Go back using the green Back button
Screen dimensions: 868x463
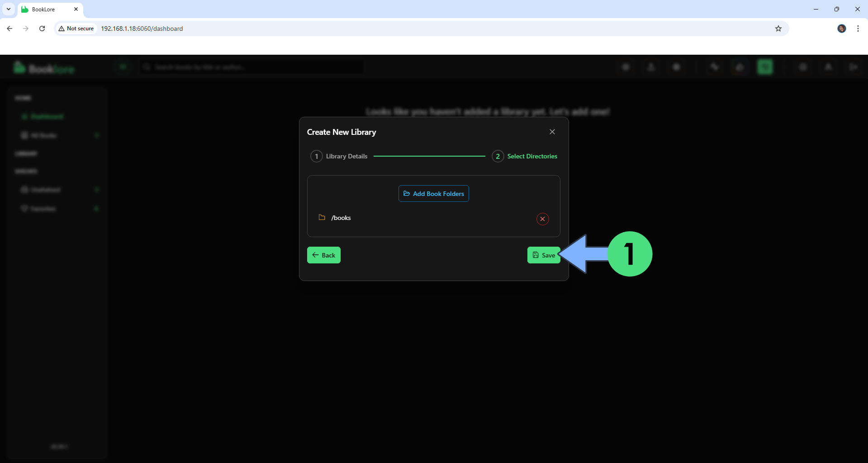pos(324,255)
